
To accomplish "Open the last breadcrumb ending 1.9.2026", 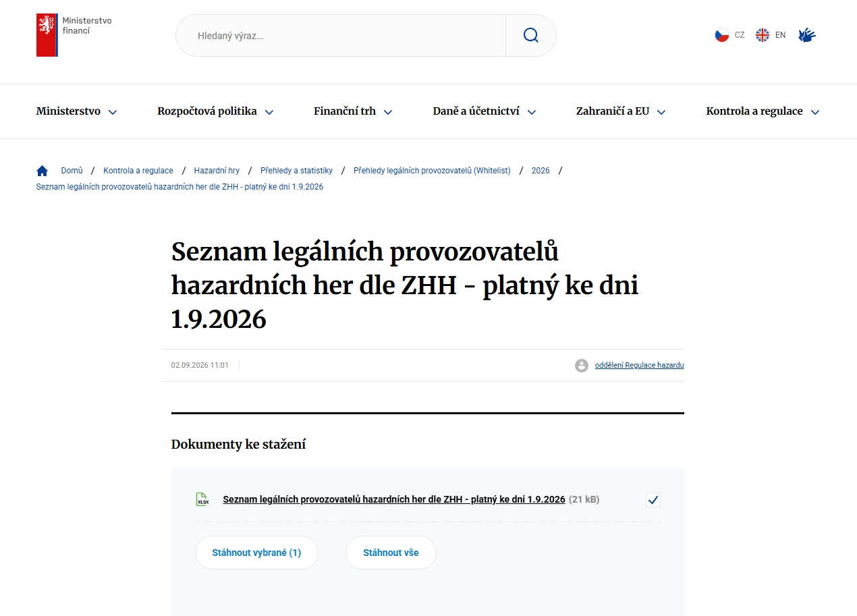I will [179, 187].
